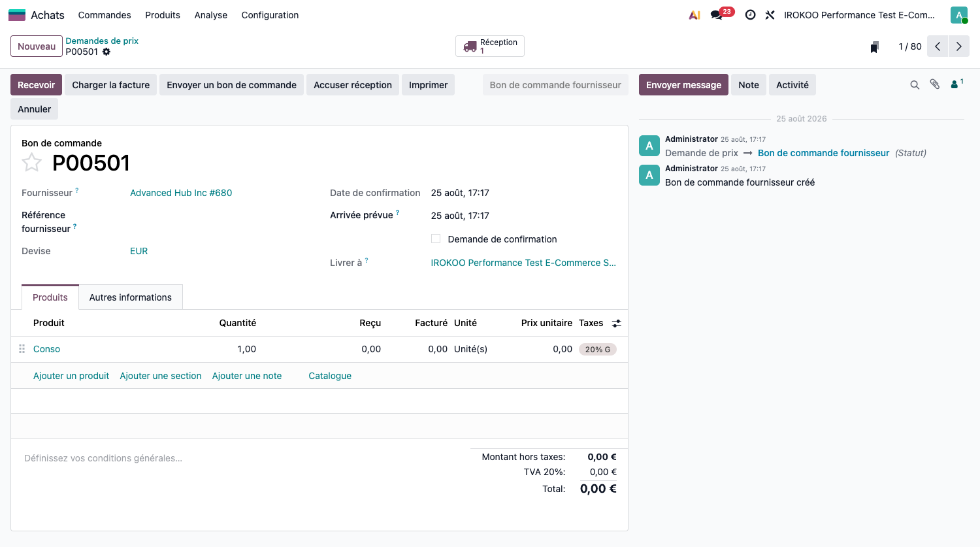This screenshot has width=980, height=547.
Task: Go to previous record arrow
Action: click(938, 46)
